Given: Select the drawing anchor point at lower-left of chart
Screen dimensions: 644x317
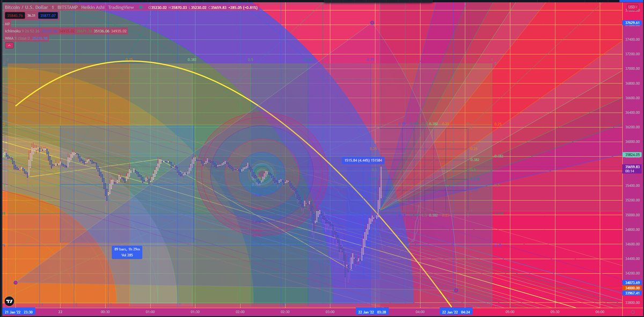Looking at the screenshot, I should [16, 283].
